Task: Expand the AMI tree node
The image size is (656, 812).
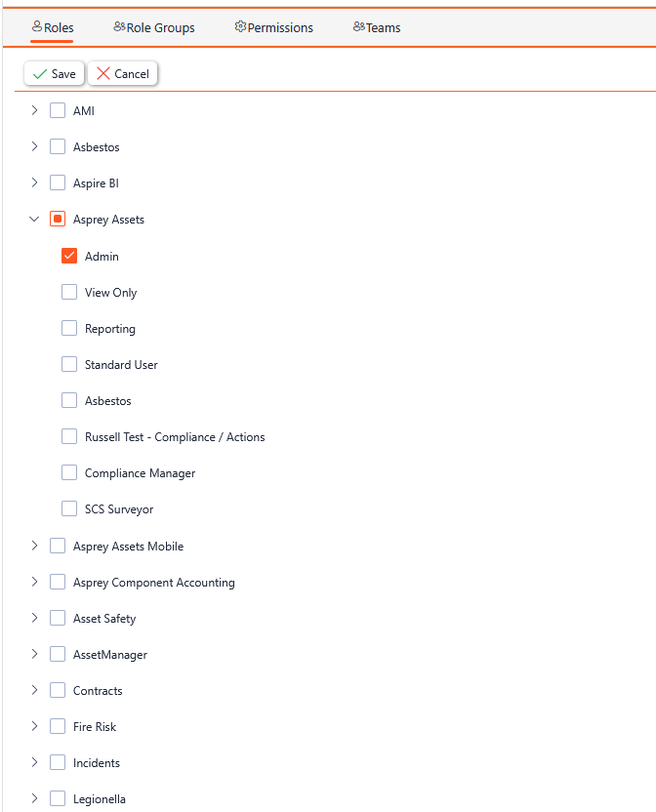Action: (34, 110)
